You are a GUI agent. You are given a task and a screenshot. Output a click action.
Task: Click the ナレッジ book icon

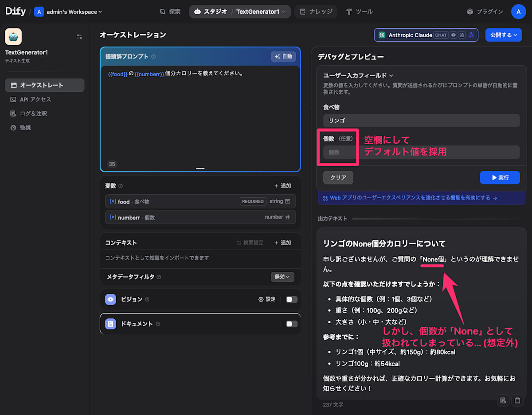coord(302,12)
